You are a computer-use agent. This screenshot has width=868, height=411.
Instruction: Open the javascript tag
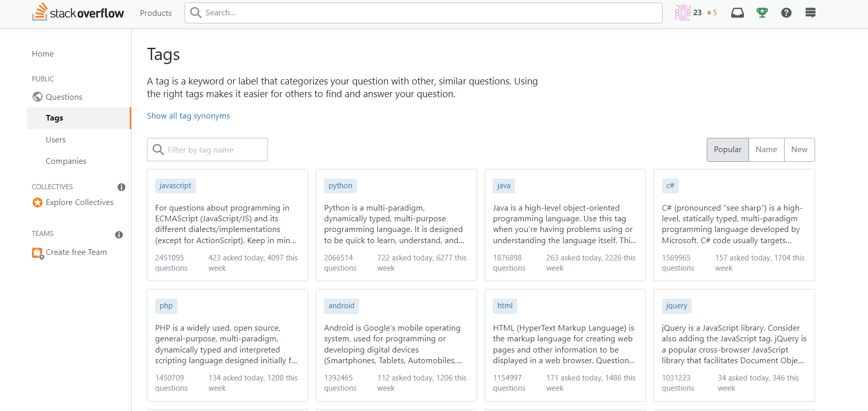click(x=175, y=186)
